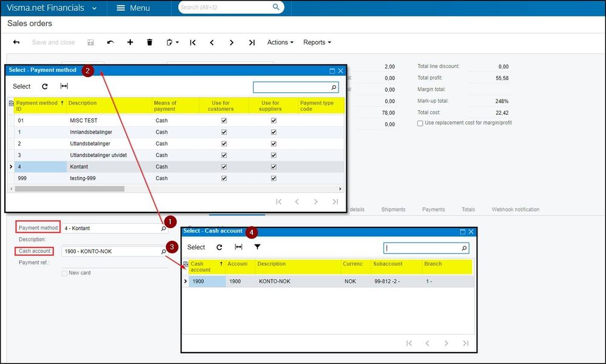Sort by Payment method ID column header

(x=40, y=106)
